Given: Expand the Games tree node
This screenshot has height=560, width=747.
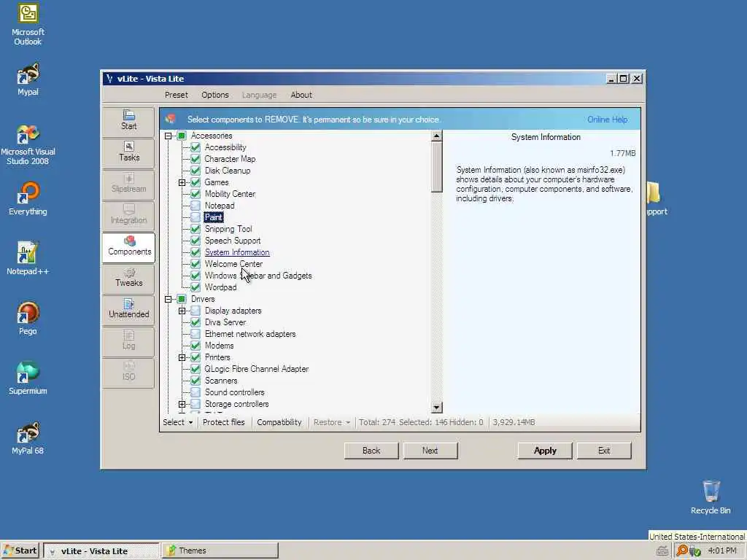Looking at the screenshot, I should 182,182.
